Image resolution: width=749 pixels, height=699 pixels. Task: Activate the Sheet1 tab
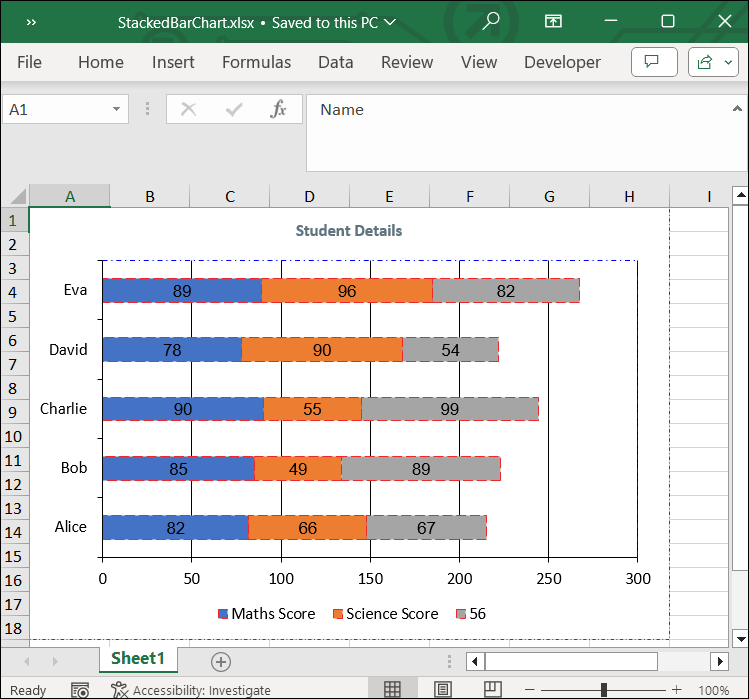tap(138, 658)
